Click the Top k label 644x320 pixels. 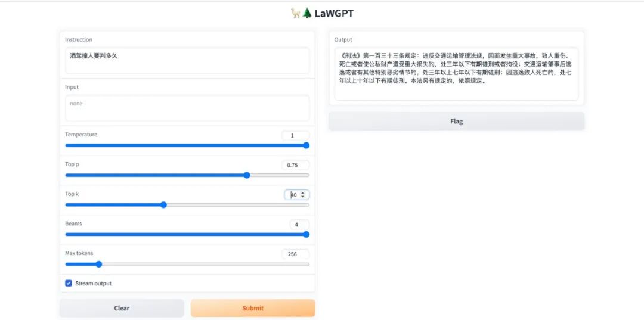(x=72, y=194)
